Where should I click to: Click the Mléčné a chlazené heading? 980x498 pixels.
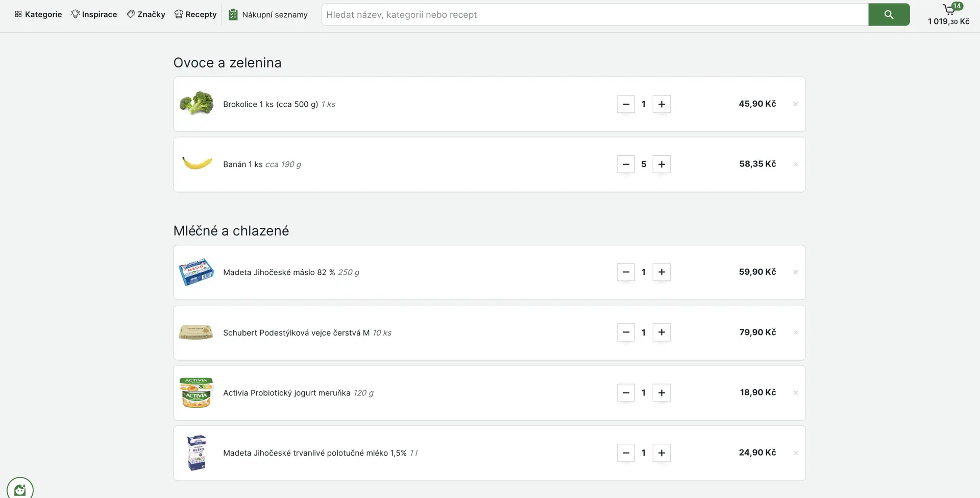[x=231, y=231]
